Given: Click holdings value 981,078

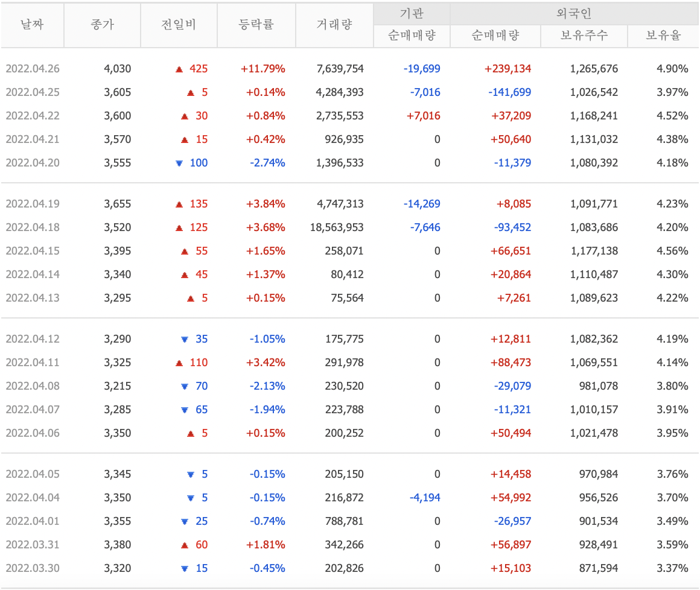Looking at the screenshot, I should [599, 386].
